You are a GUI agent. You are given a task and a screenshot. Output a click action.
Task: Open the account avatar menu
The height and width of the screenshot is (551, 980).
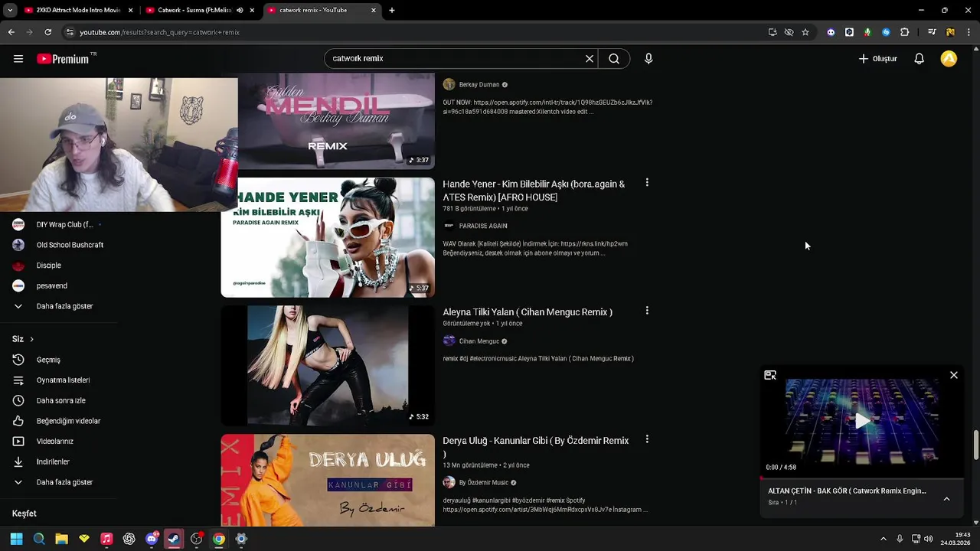[x=949, y=59]
